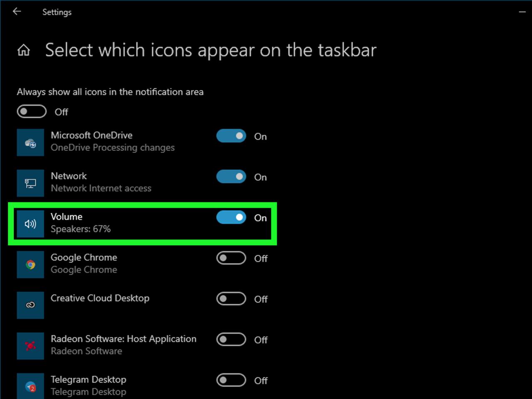Disable the Network icon toggle
The image size is (532, 399).
(x=231, y=177)
